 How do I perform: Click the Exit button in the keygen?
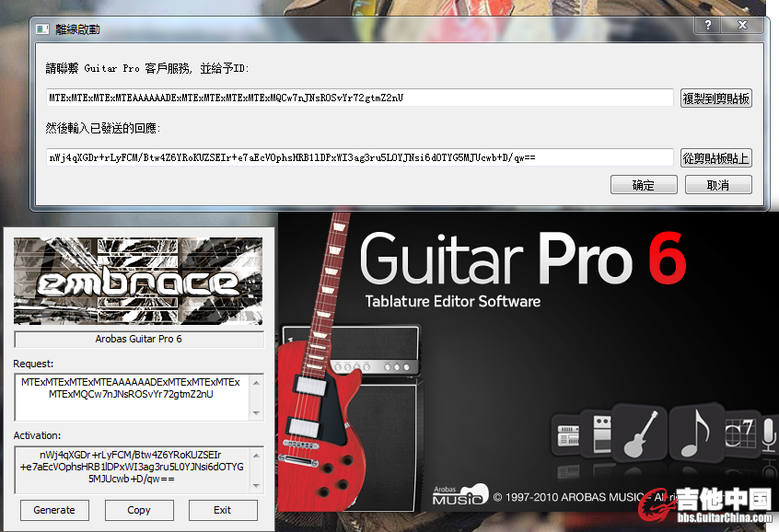(x=223, y=510)
